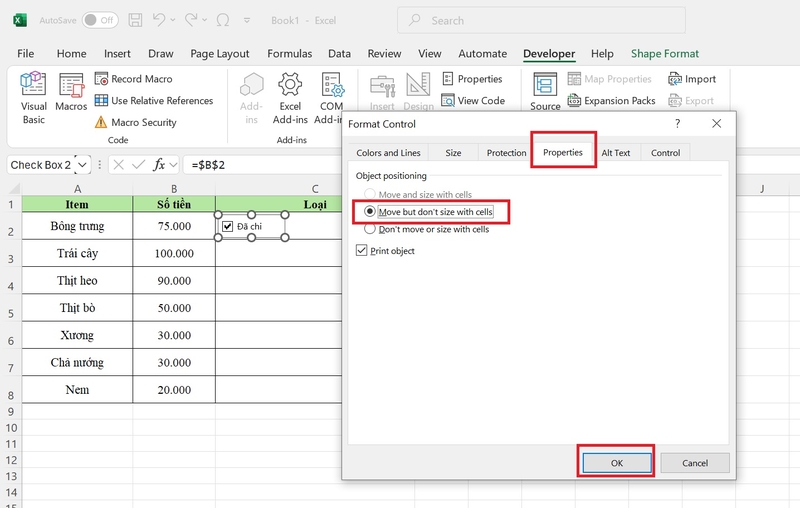Screen dimensions: 800x508
Task: Click the Số tiền header cell
Action: pyautogui.click(x=174, y=204)
